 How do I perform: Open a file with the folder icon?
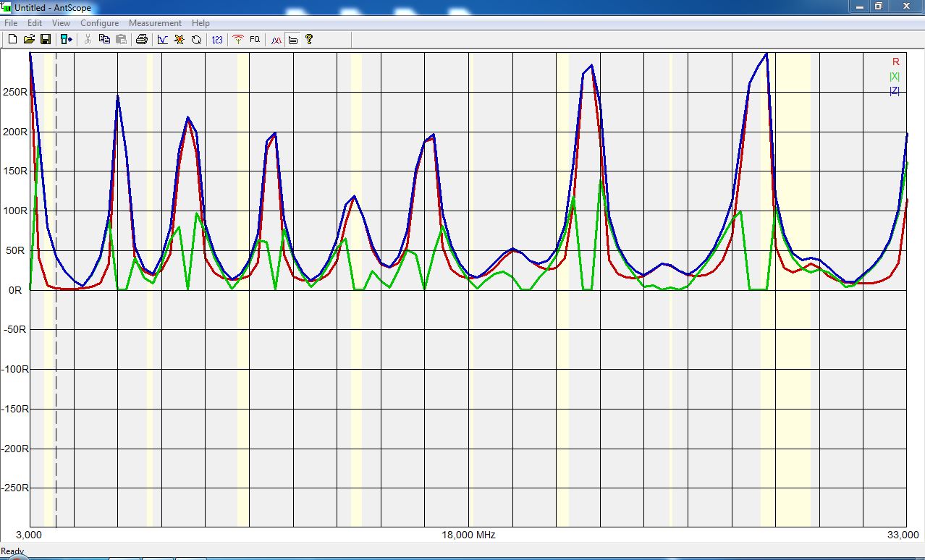click(x=29, y=39)
